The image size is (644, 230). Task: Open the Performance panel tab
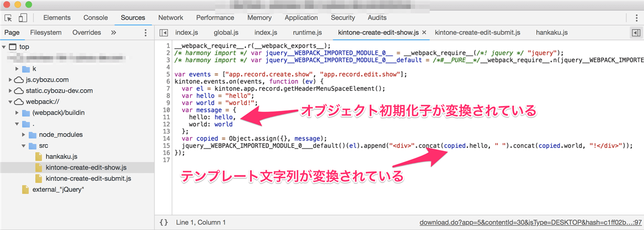click(x=215, y=18)
